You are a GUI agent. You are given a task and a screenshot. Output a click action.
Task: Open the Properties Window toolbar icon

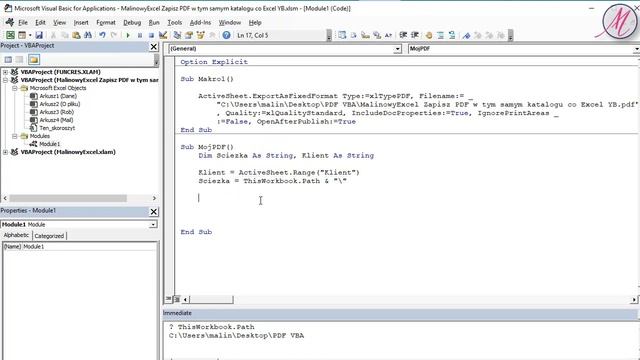point(189,36)
